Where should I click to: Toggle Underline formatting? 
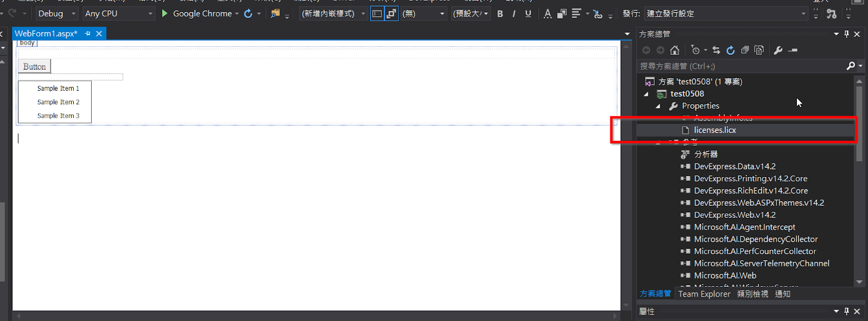(528, 14)
